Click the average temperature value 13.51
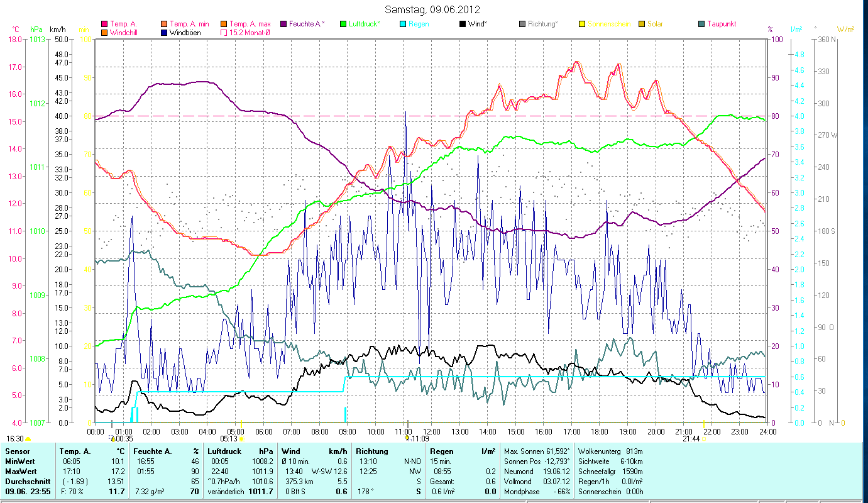The image size is (868, 503). (x=116, y=482)
